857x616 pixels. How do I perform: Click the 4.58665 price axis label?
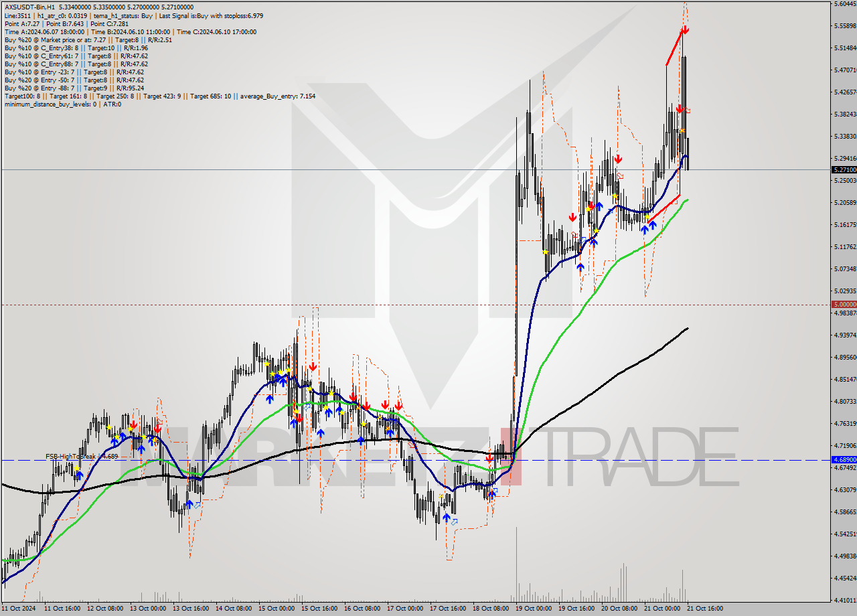[x=844, y=512]
